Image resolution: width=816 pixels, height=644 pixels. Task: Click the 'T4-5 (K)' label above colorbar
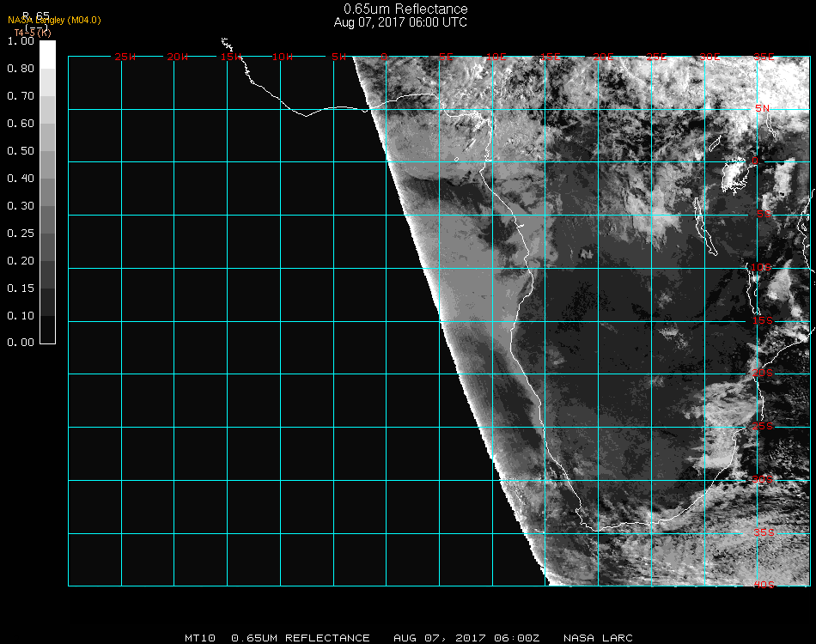33,33
